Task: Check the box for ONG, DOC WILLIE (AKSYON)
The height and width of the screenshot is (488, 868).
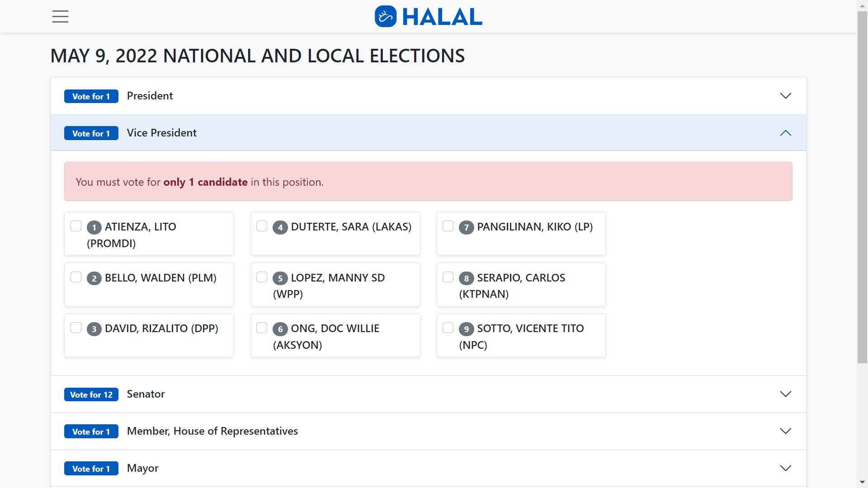Action: pyautogui.click(x=262, y=328)
